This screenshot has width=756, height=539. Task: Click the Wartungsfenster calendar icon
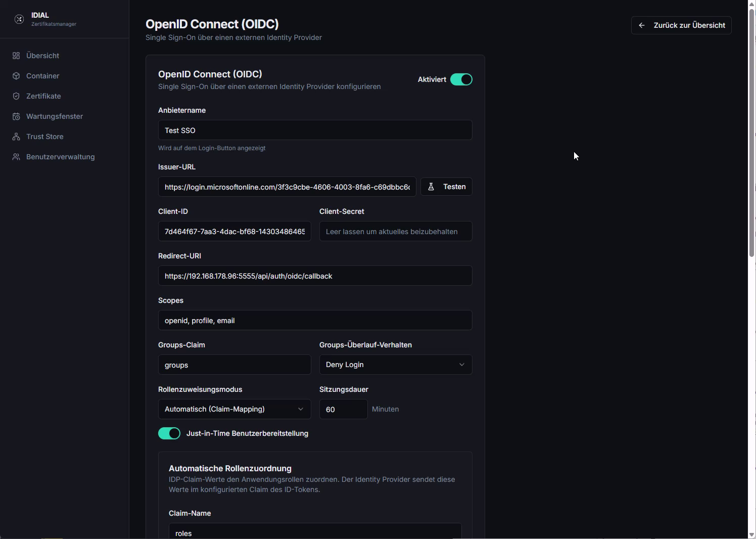pyautogui.click(x=16, y=116)
